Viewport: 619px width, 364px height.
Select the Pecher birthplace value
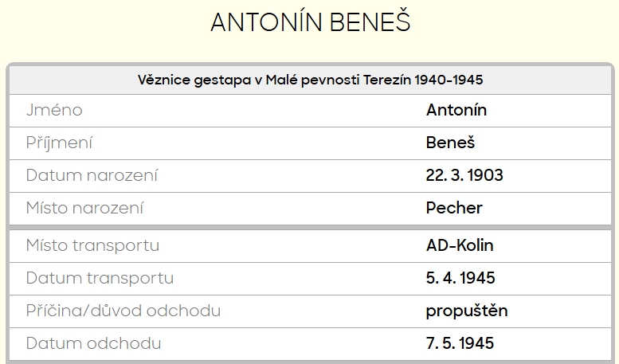click(454, 209)
